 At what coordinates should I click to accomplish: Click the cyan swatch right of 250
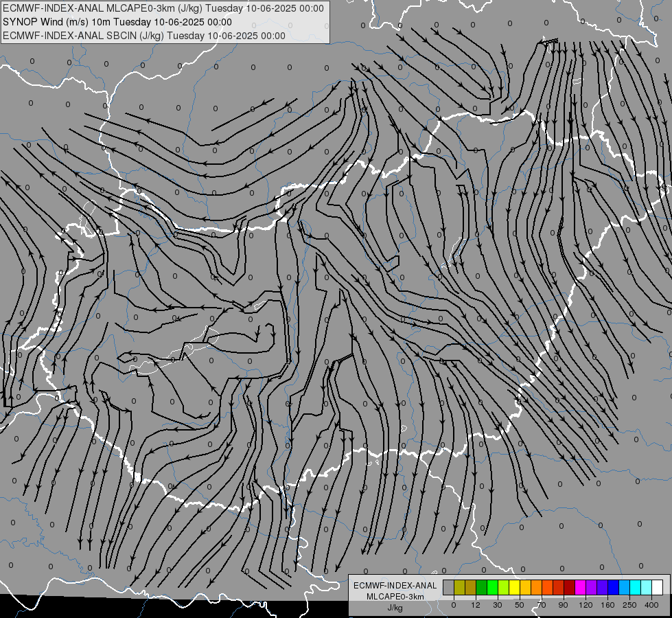[x=636, y=587]
